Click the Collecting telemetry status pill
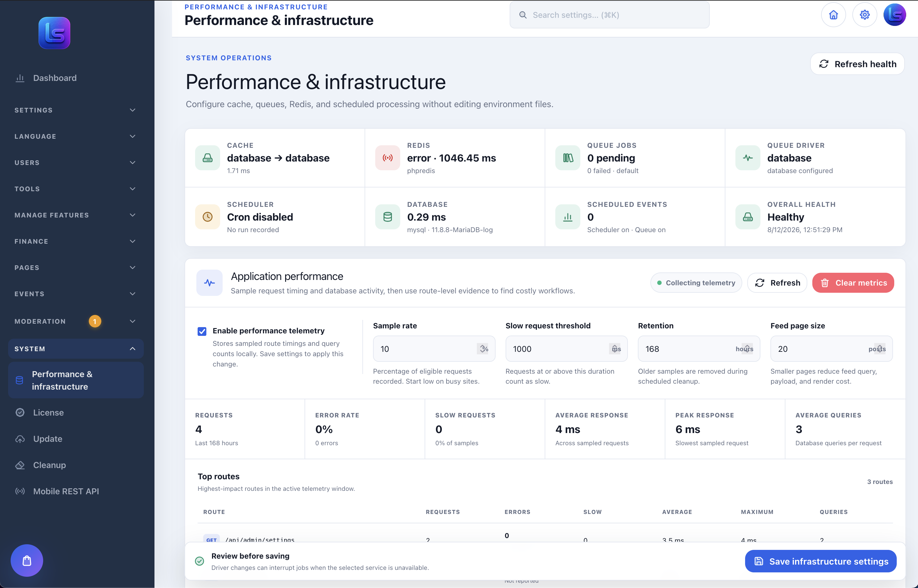 click(x=696, y=282)
